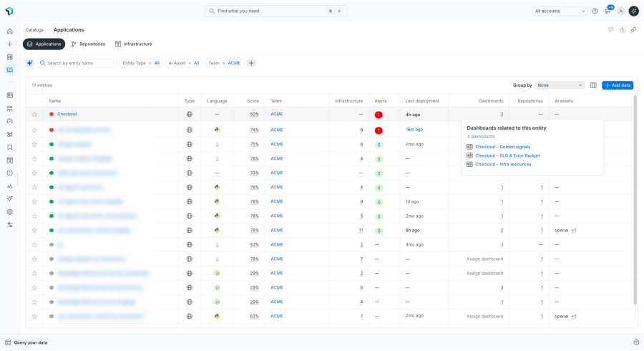644x351 pixels.
Task: Switch to the Infrastructure tab
Action: pyautogui.click(x=134, y=44)
